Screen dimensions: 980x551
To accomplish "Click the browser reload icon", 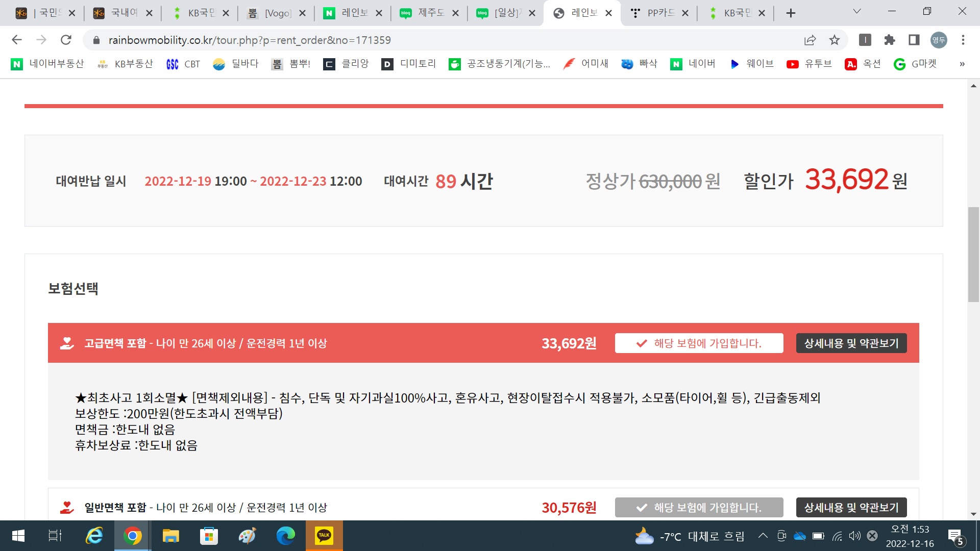I will pyautogui.click(x=66, y=40).
